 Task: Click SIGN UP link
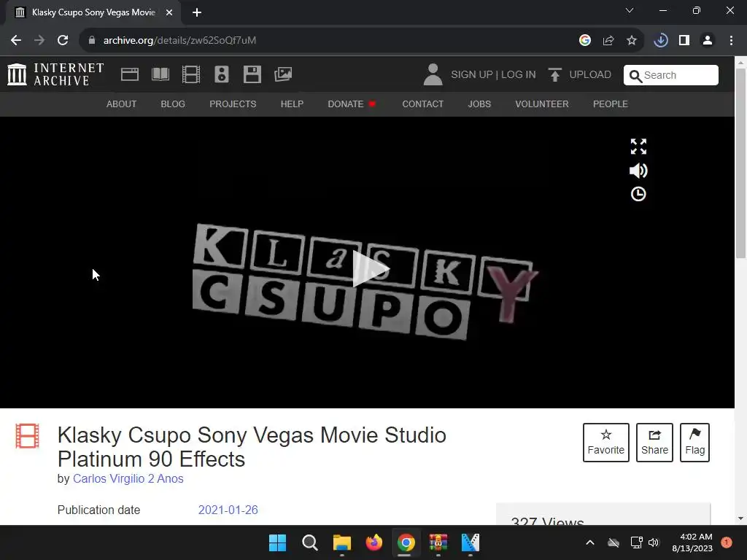coord(472,75)
